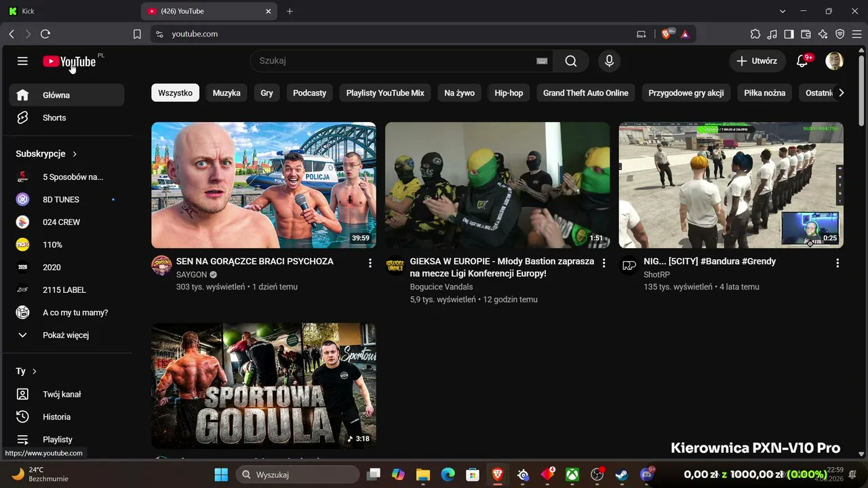The width and height of the screenshot is (868, 488).
Task: Open the browser media music-note control
Action: [x=772, y=34]
